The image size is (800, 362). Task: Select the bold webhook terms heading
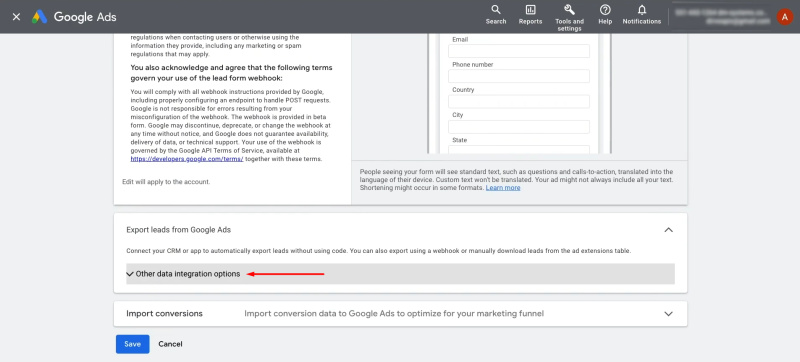point(232,73)
